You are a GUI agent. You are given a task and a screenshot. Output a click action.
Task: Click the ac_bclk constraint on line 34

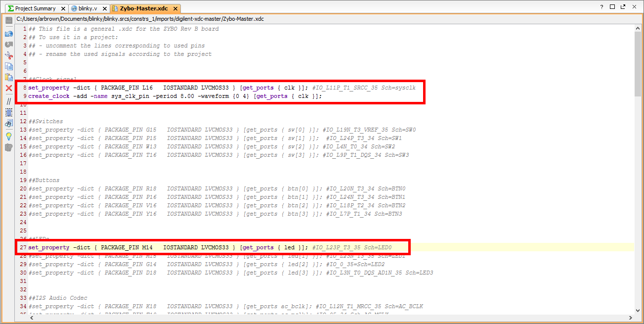225,306
